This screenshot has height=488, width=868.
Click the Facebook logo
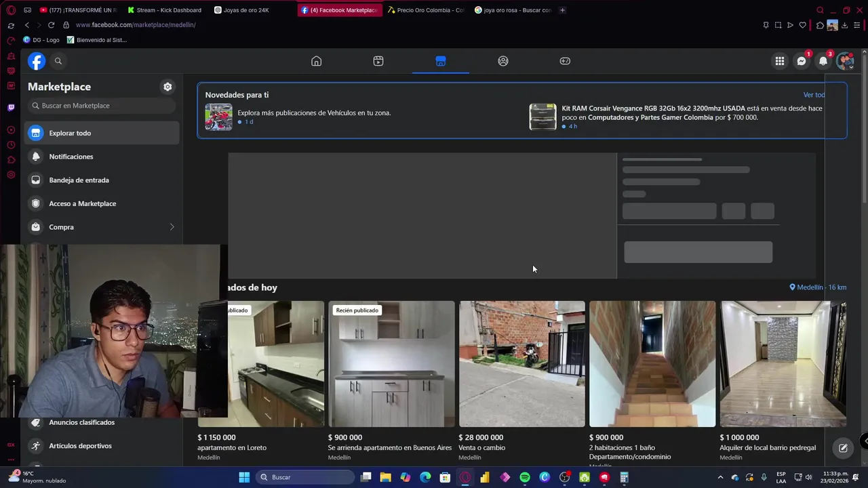pos(37,61)
